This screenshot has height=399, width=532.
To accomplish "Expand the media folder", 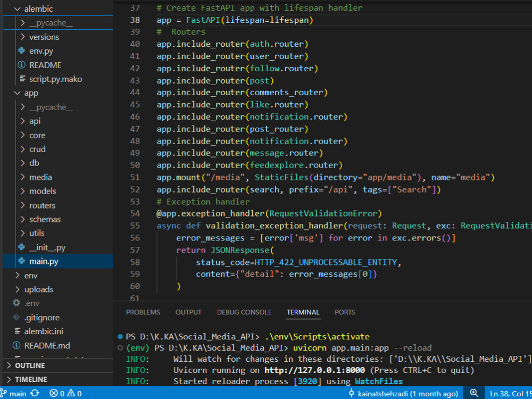I will (23, 177).
